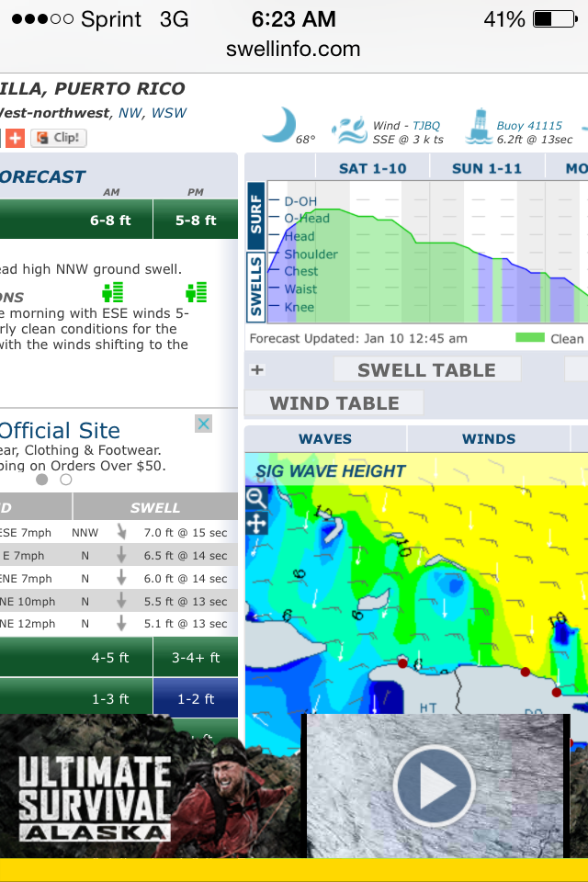Switch to the WAVES map tab
This screenshot has height=882, width=588.
[x=325, y=439]
